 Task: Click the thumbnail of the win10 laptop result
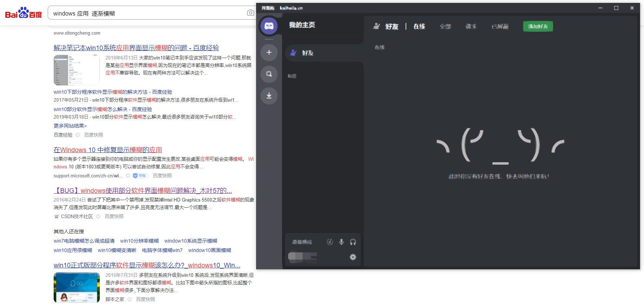(77, 70)
